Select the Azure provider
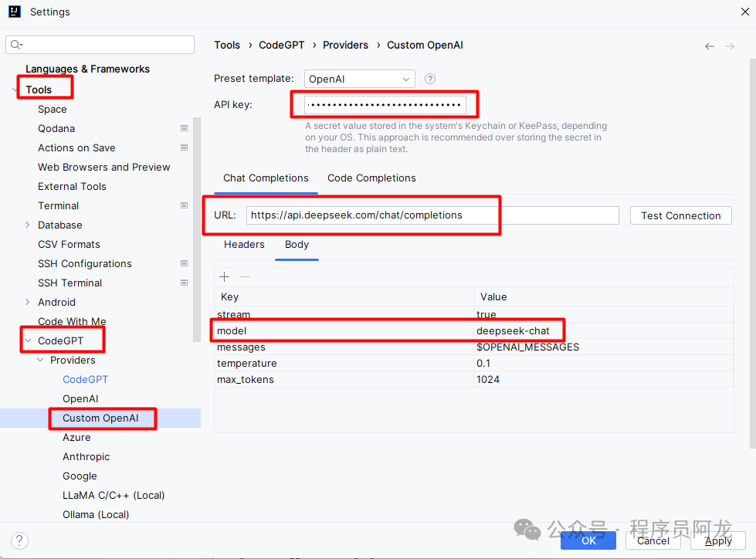The height and width of the screenshot is (559, 756). pyautogui.click(x=76, y=437)
